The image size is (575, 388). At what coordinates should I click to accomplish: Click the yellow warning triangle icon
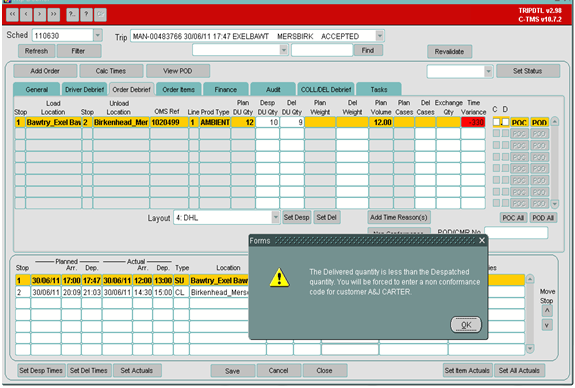click(x=279, y=278)
